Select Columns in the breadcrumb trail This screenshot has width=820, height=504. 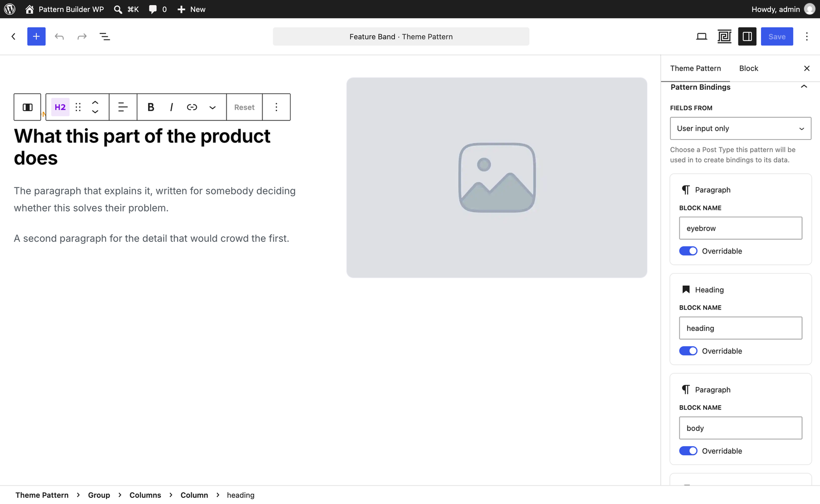145,495
